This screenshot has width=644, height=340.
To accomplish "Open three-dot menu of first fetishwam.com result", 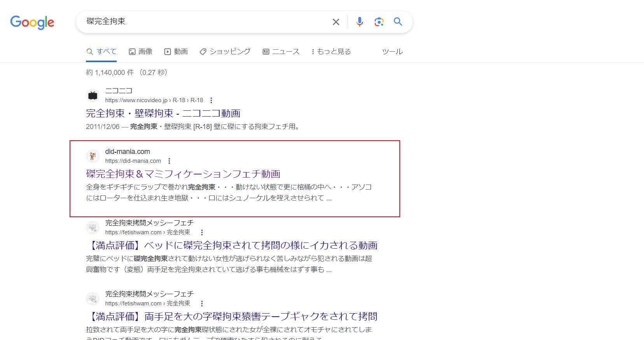I will point(202,232).
